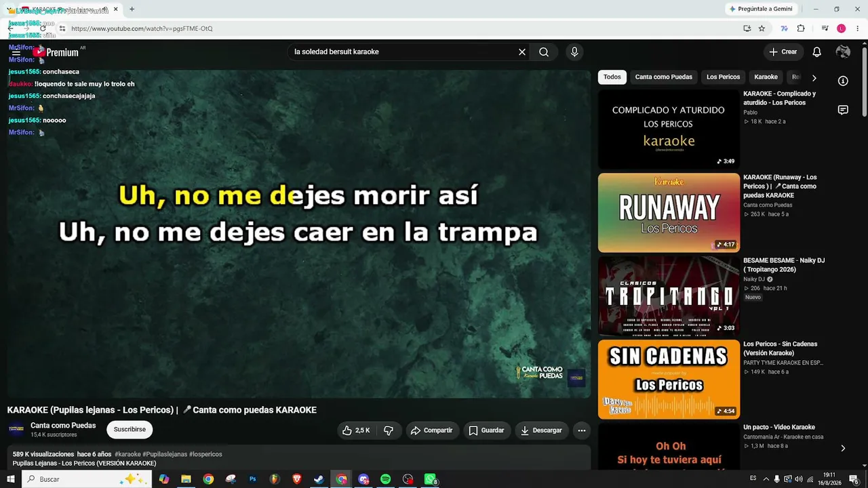This screenshot has height=488, width=868.
Task: Click the install app icon in address bar
Action: [747, 28]
